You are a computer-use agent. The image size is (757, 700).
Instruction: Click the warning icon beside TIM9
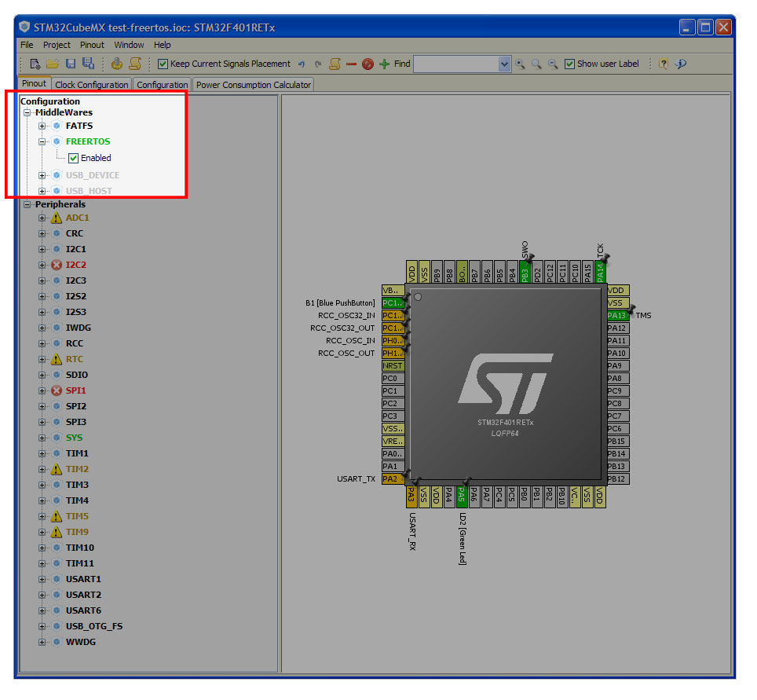[x=57, y=532]
